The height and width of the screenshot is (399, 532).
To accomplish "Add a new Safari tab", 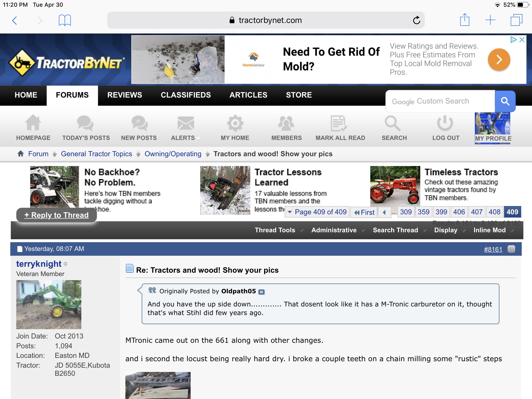I will pyautogui.click(x=490, y=20).
